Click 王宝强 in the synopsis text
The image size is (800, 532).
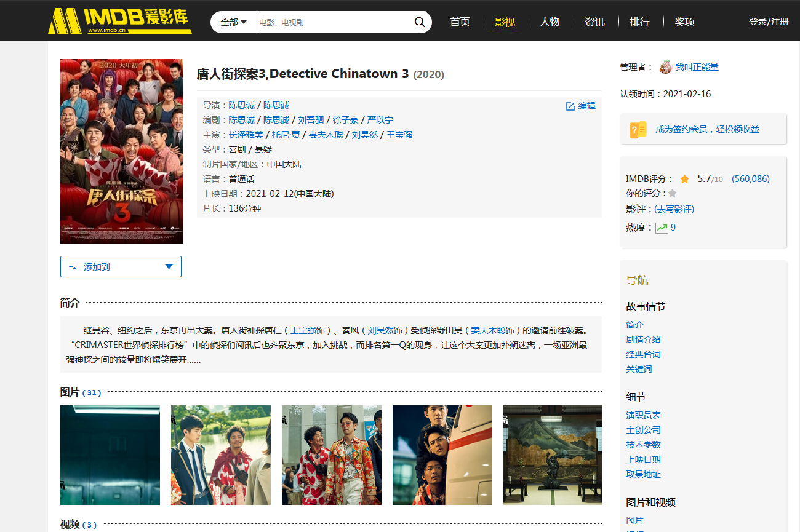click(303, 330)
